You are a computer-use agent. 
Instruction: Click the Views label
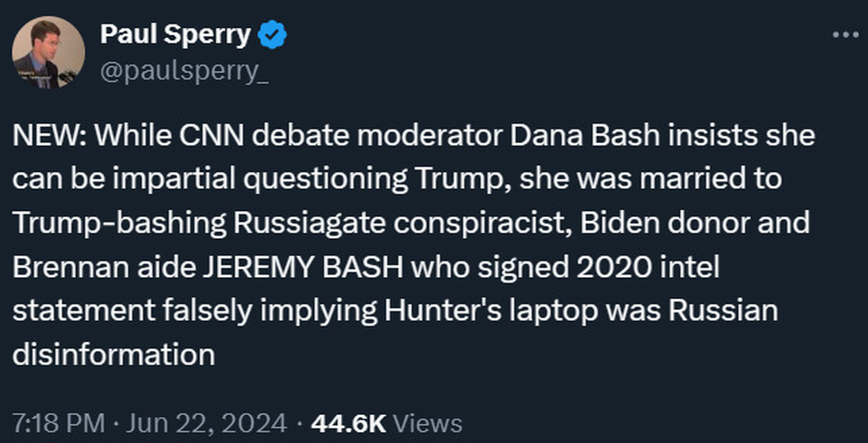pyautogui.click(x=429, y=423)
